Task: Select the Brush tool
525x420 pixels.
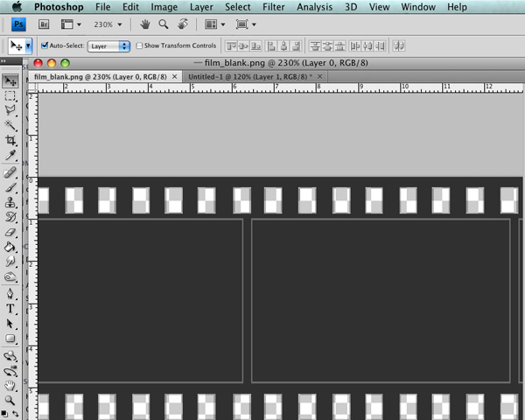Action: point(11,186)
